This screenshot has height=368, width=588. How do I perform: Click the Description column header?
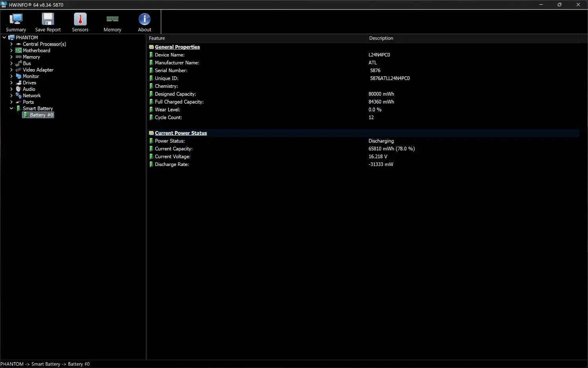coord(381,38)
